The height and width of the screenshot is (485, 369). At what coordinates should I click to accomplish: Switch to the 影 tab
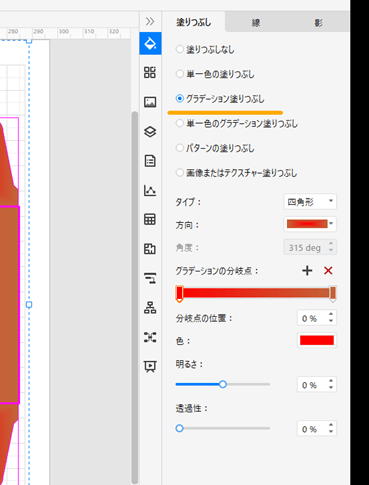click(318, 23)
